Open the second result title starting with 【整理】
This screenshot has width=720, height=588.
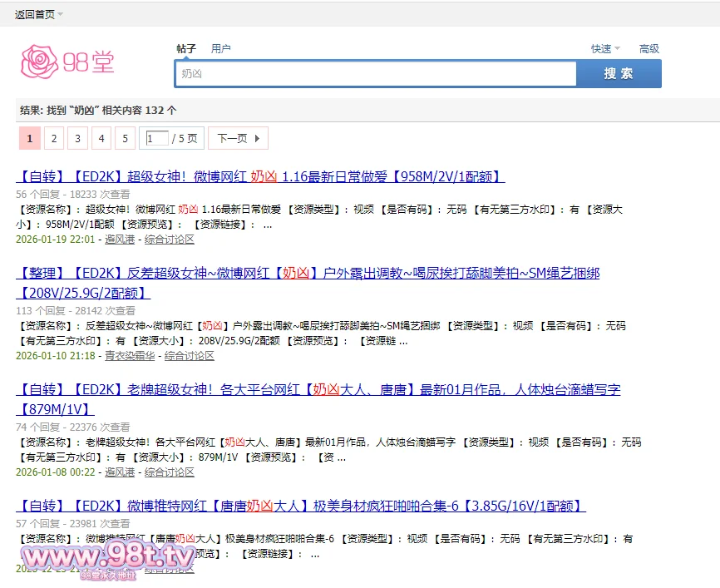308,274
